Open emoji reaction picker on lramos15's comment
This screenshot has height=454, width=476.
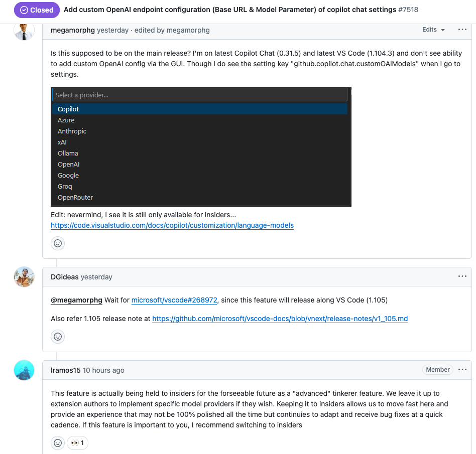tap(57, 442)
